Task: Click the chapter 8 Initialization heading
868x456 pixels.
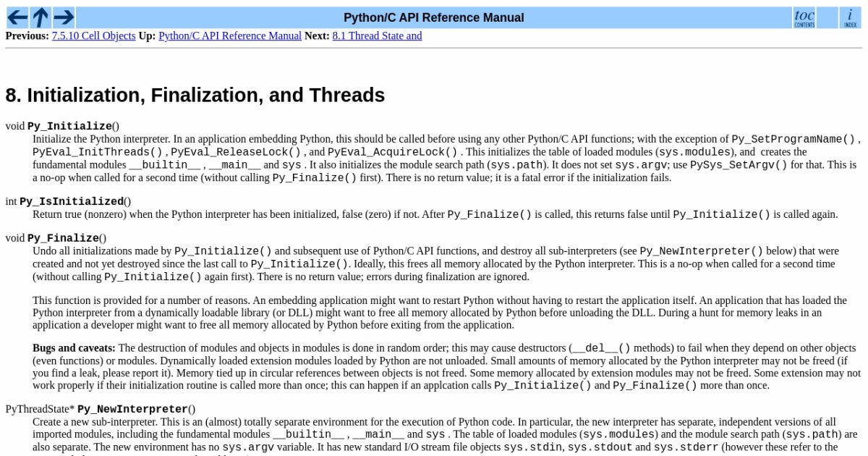Action: click(x=195, y=95)
